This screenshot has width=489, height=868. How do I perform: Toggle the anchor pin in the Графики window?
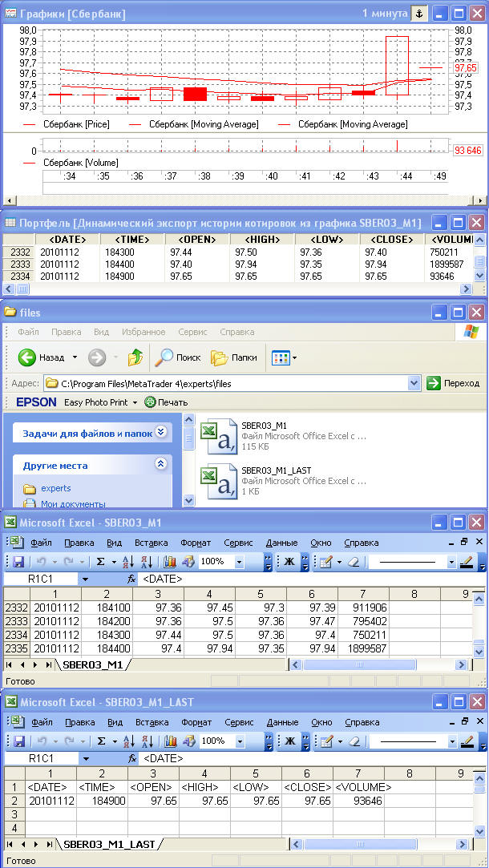419,14
